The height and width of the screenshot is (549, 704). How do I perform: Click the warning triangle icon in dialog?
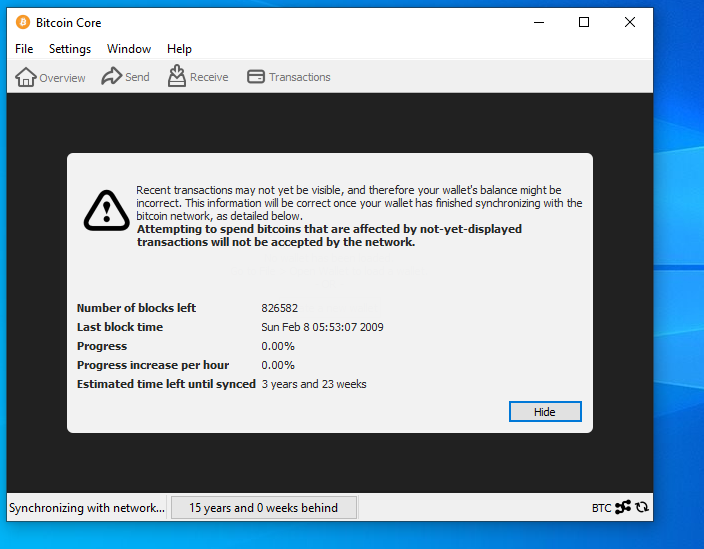click(x=106, y=211)
